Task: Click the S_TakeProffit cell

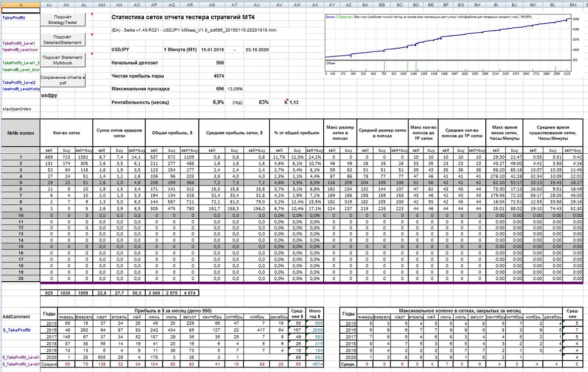Action: (x=16, y=330)
